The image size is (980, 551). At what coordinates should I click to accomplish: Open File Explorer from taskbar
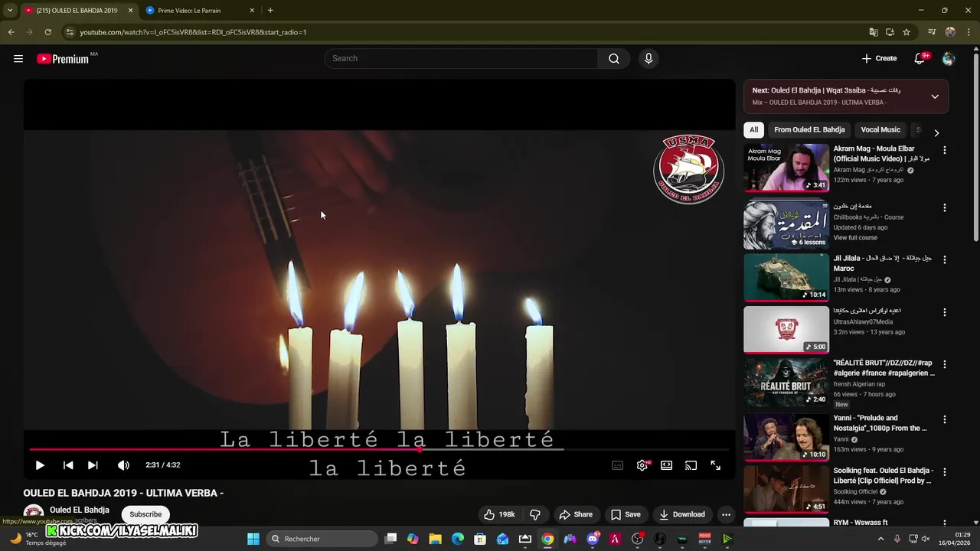click(x=435, y=539)
